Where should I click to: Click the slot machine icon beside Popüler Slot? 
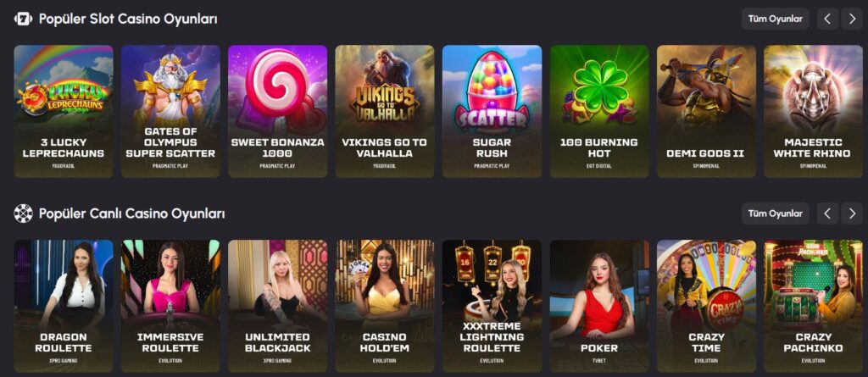coord(23,19)
